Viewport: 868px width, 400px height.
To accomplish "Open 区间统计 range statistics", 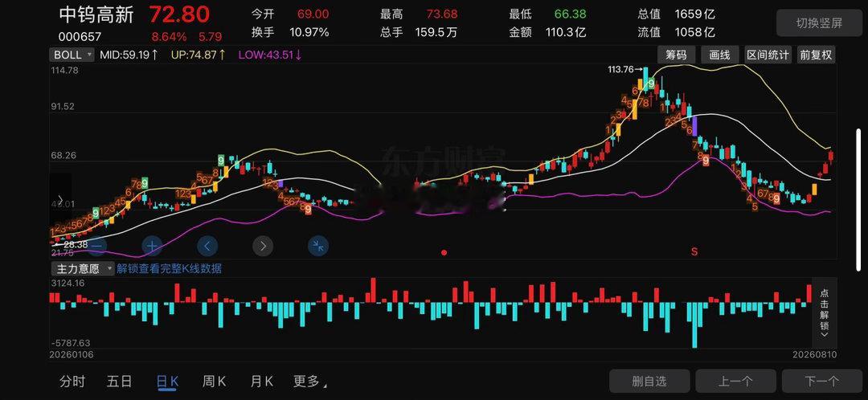I will coord(768,55).
